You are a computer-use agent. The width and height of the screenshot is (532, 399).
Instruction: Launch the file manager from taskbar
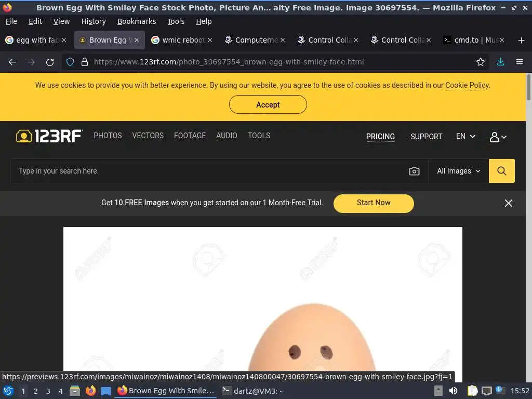pyautogui.click(x=75, y=391)
